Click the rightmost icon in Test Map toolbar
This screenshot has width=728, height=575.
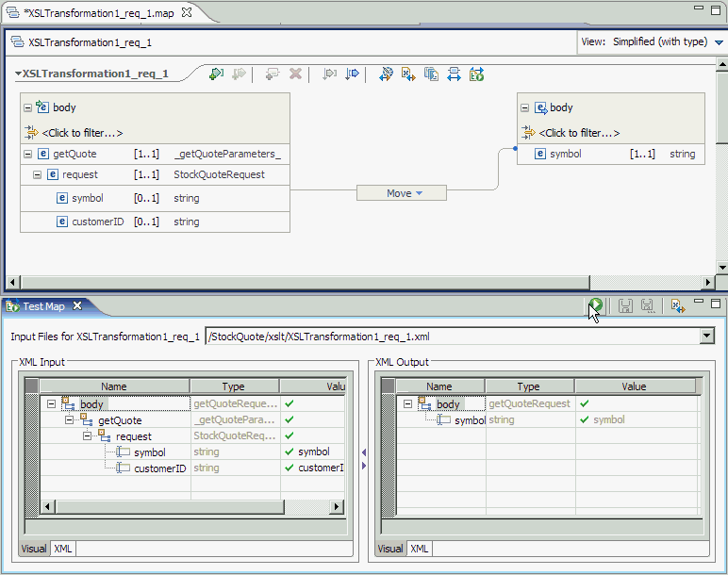click(x=677, y=305)
